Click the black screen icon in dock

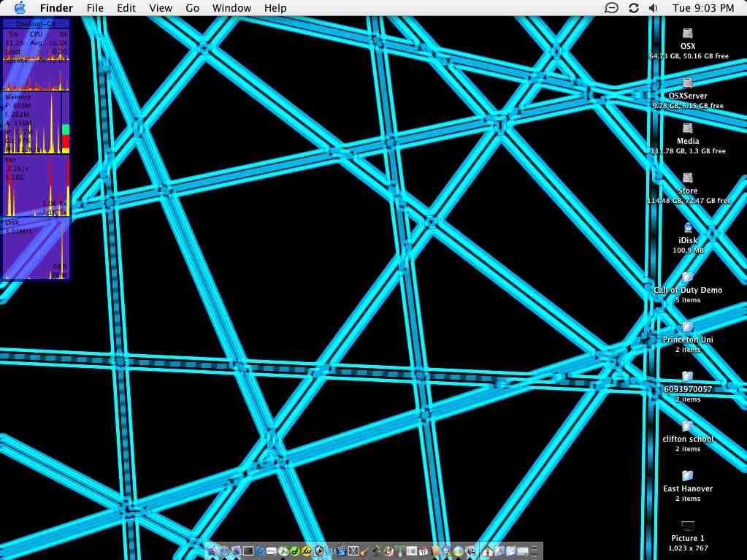pos(248,551)
